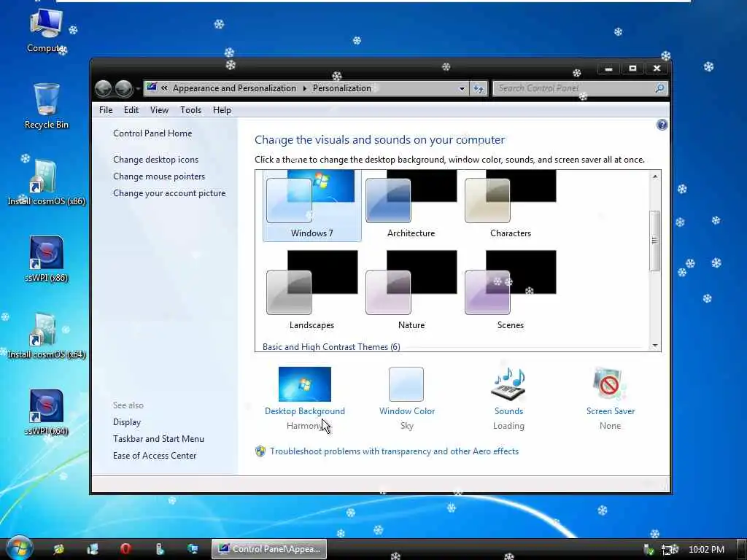This screenshot has height=560, width=747.
Task: Click quick launch icon right of Opera
Action: 159,549
